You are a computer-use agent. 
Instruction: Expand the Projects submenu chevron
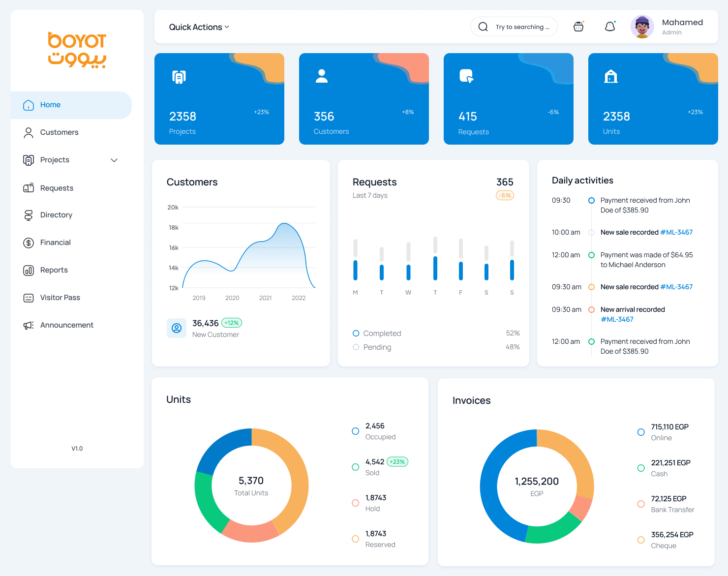coord(114,160)
